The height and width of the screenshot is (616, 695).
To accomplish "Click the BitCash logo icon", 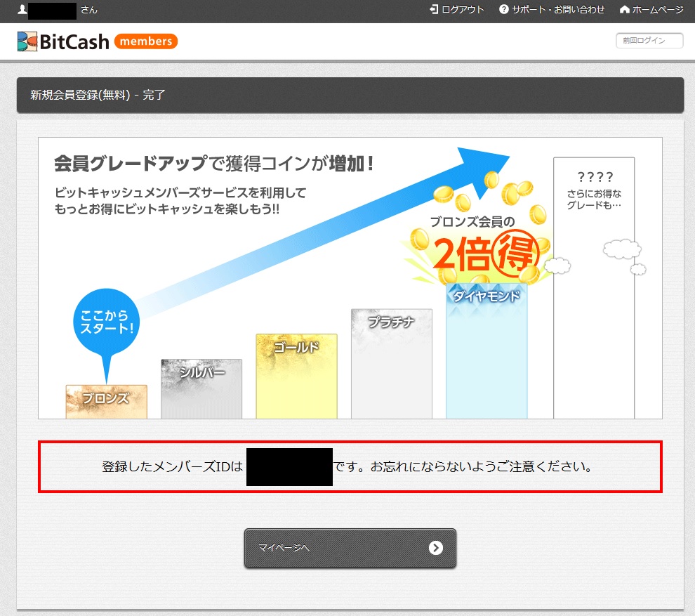I will coord(27,41).
